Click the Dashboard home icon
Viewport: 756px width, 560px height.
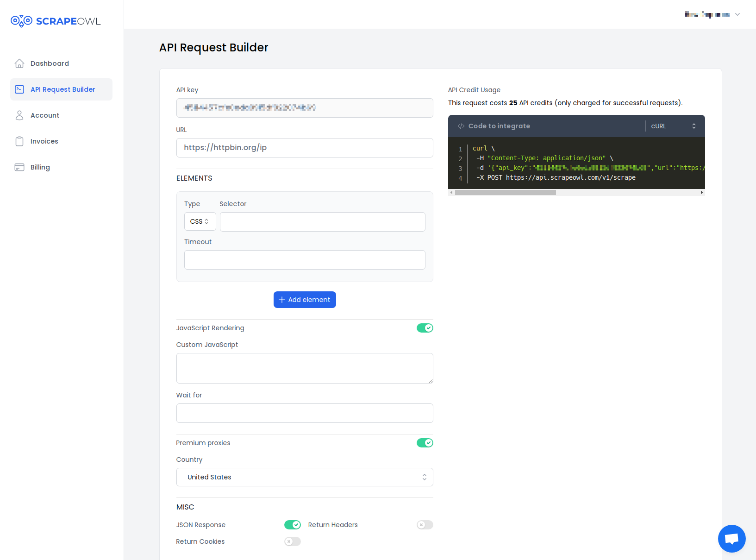click(19, 63)
